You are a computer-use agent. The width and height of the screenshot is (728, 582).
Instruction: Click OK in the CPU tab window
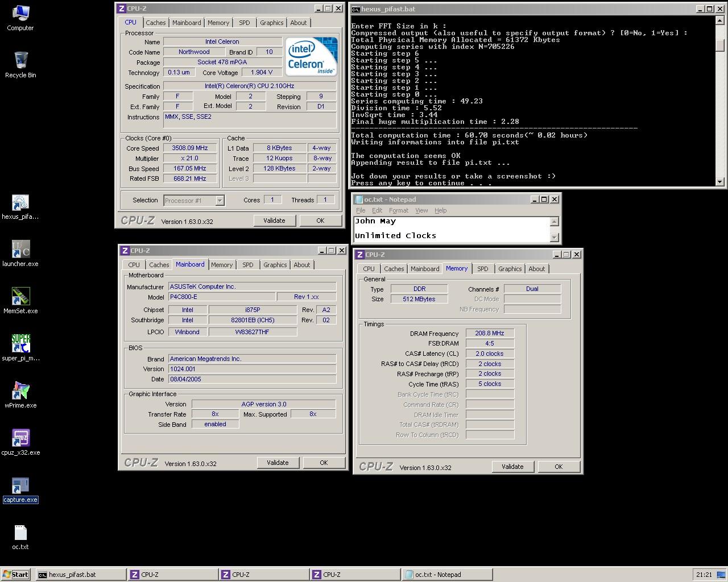[x=320, y=221]
